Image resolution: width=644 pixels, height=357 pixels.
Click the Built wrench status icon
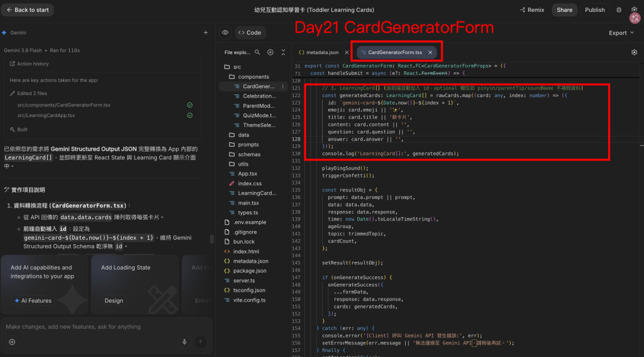[x=13, y=129]
